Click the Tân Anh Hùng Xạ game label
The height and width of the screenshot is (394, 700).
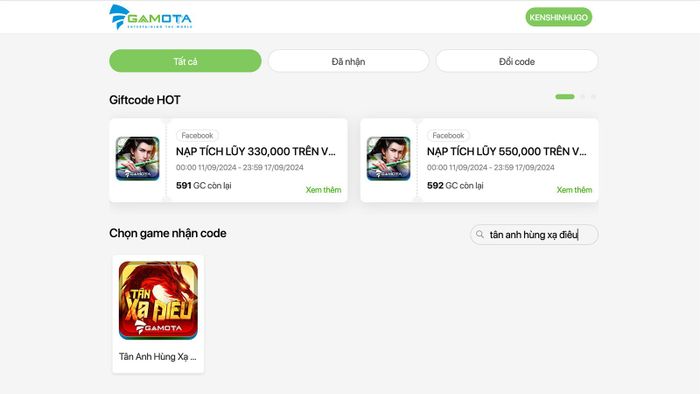click(x=158, y=357)
